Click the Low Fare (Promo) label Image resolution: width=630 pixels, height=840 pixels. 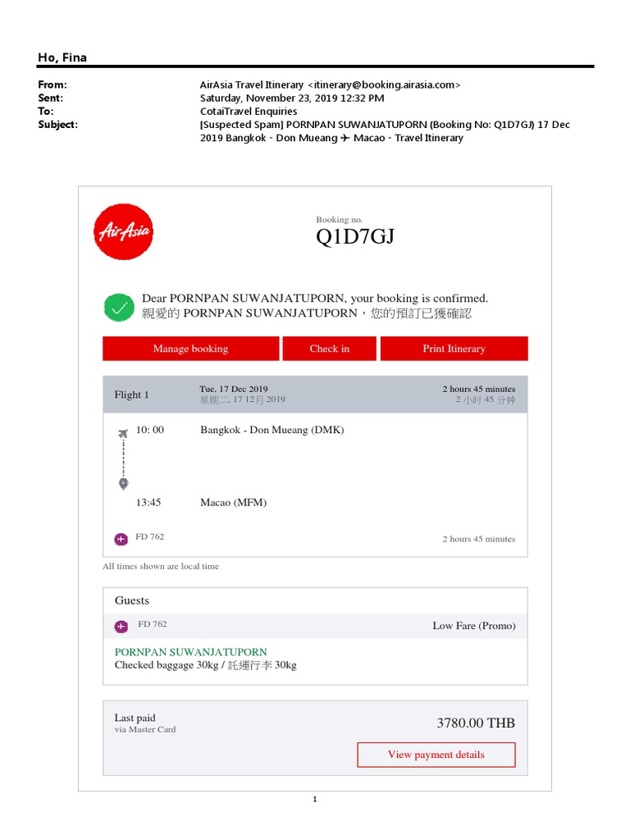473,626
